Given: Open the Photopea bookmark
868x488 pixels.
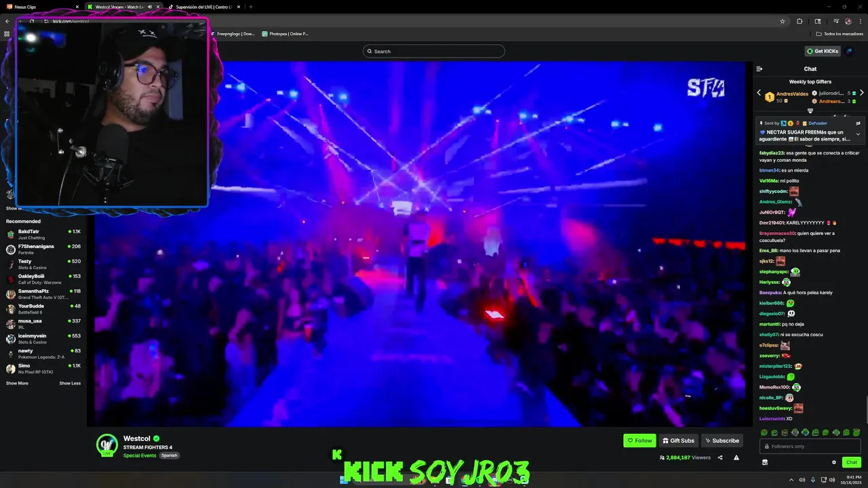Looking at the screenshot, I should (285, 33).
